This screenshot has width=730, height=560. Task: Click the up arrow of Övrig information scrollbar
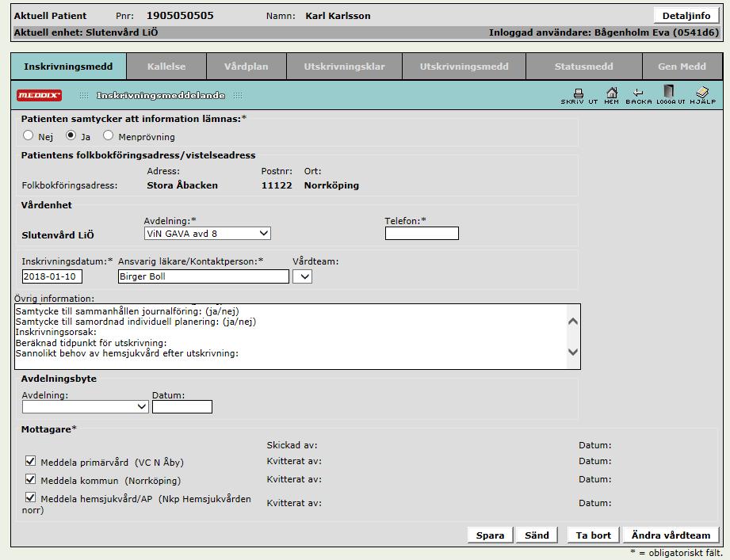[573, 322]
